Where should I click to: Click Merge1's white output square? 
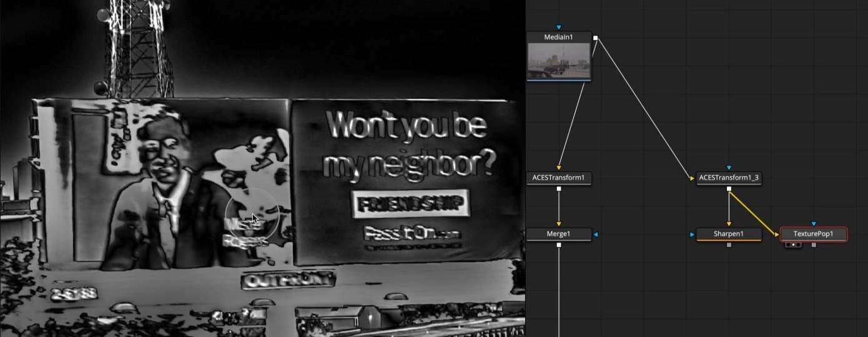tap(559, 244)
